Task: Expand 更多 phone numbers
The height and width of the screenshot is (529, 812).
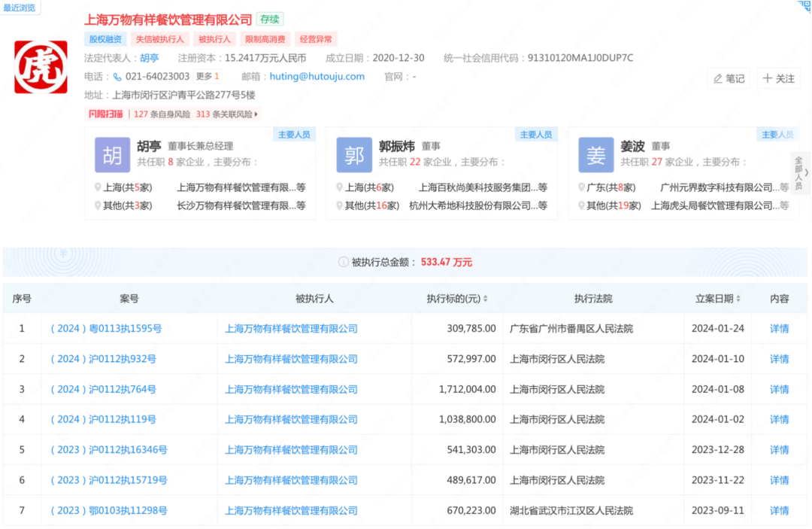Action: click(208, 77)
